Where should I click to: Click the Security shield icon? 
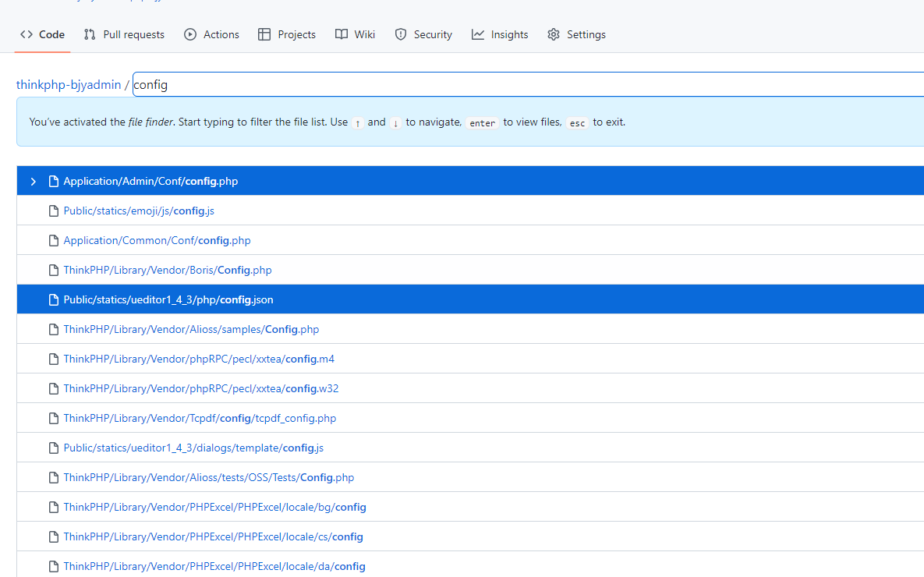point(401,35)
